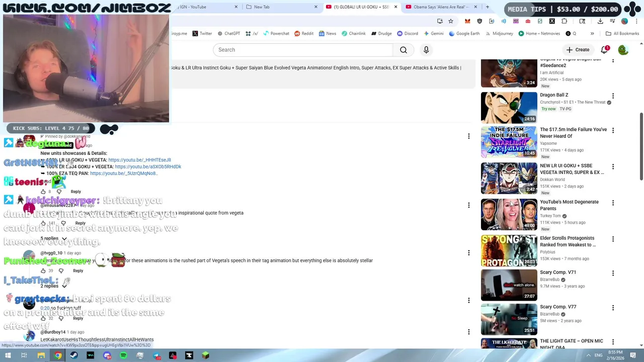Open the X extension icon in toolbar

coord(552,21)
